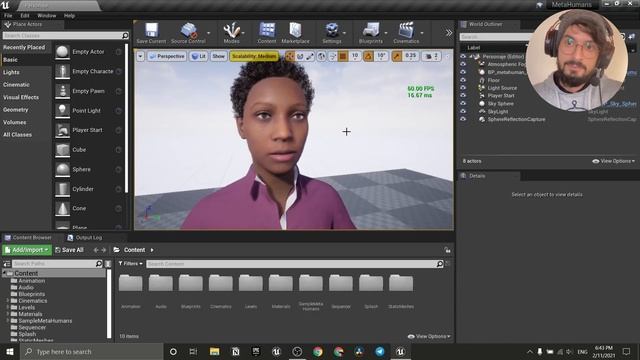Hide the Player Start actor eye icon

coord(463,96)
